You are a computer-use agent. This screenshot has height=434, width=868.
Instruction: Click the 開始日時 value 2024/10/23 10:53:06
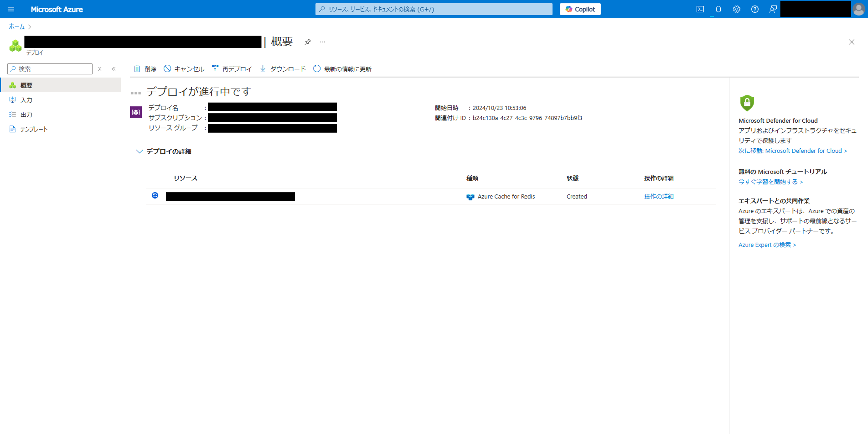499,108
